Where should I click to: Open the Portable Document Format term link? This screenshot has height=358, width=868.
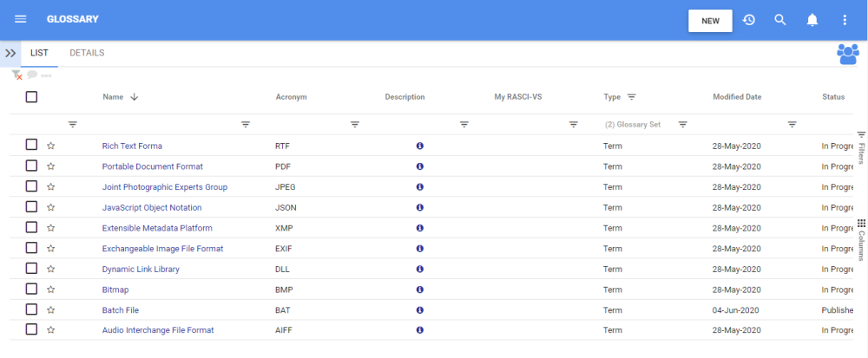point(144,166)
